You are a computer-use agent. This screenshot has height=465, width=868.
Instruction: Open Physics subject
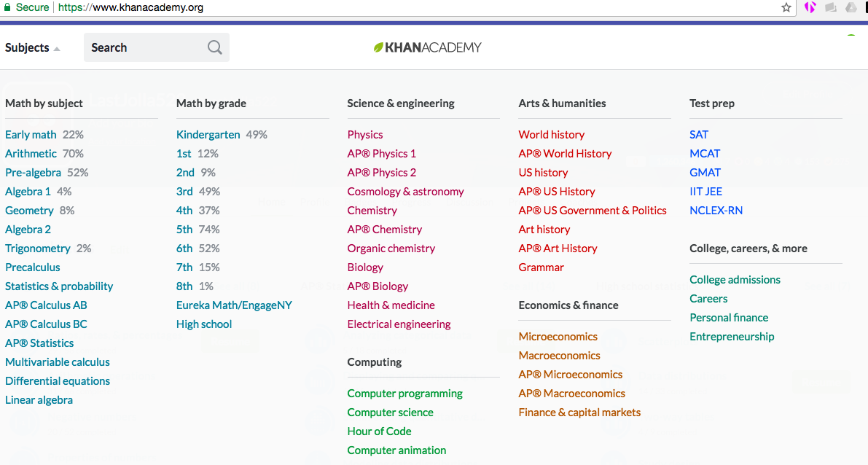[x=365, y=135]
